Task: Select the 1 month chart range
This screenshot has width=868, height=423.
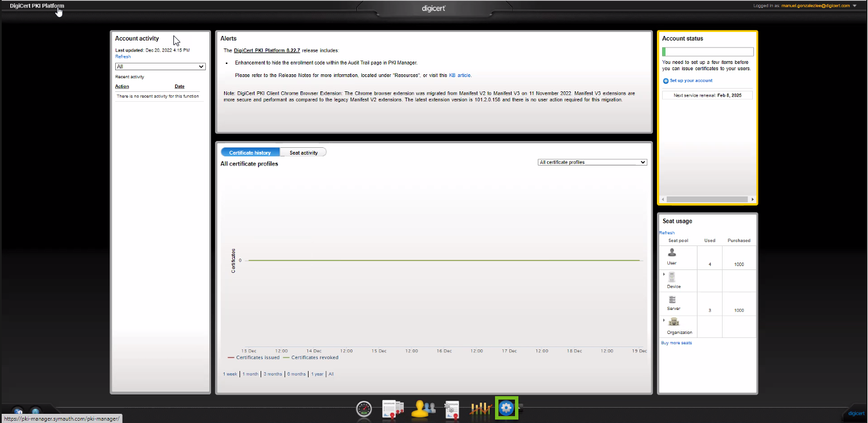Action: tap(250, 374)
